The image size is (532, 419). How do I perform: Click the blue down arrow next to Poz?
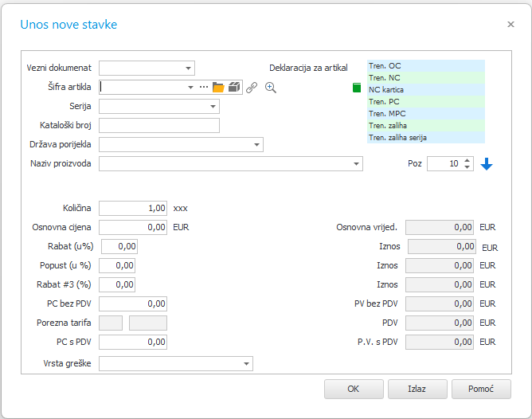tap(487, 164)
